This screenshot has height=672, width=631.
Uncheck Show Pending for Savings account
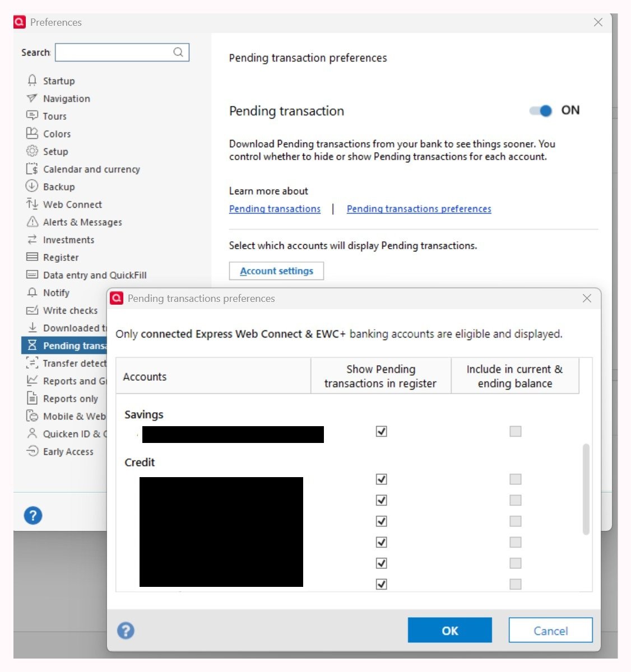pos(382,431)
